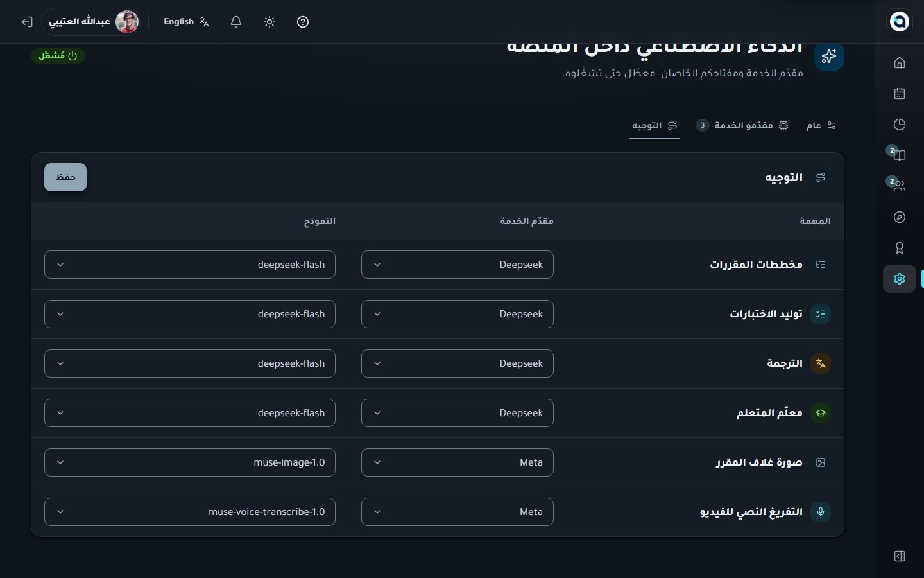This screenshot has width=924, height=578.
Task: Open model dropdown for توليد الاختبارات
Action: click(x=190, y=314)
